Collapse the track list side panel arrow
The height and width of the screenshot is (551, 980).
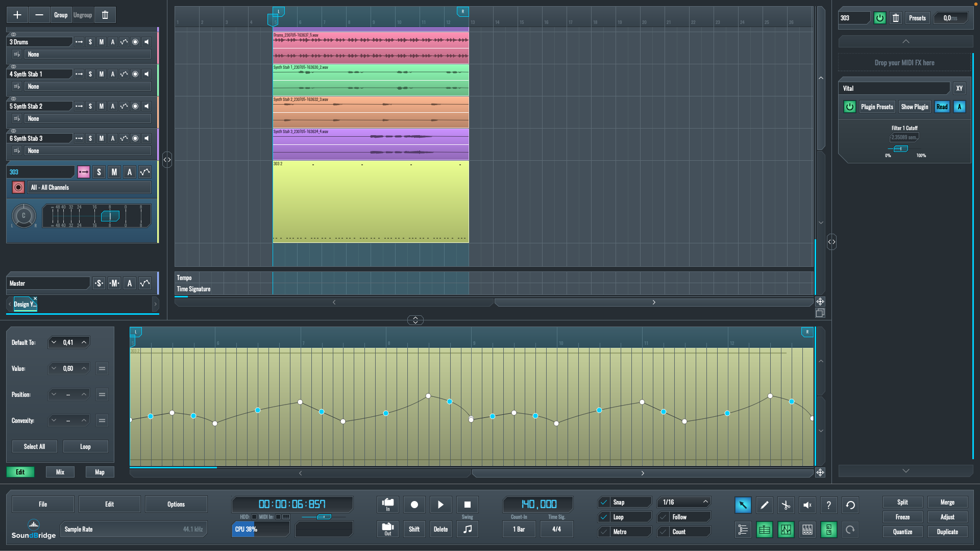[x=167, y=160]
